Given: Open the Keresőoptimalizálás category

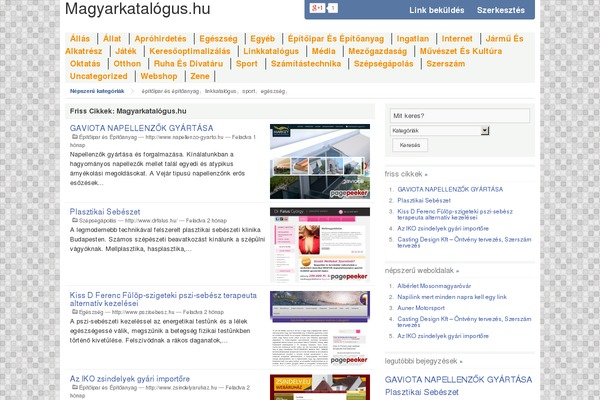Looking at the screenshot, I should (190, 51).
